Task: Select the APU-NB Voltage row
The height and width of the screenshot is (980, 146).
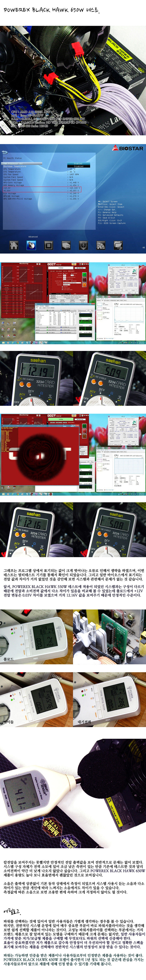Action: coord(46,196)
